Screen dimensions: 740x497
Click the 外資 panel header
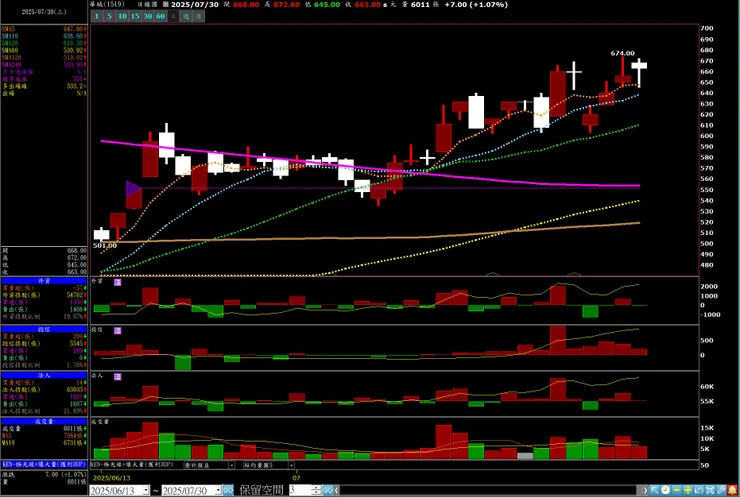click(44, 281)
